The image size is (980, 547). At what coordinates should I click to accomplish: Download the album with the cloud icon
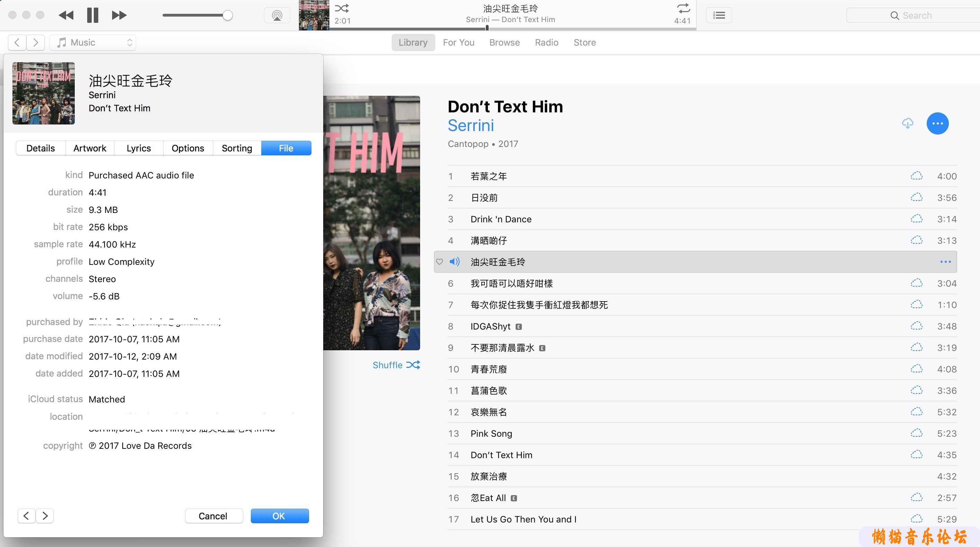pos(907,123)
